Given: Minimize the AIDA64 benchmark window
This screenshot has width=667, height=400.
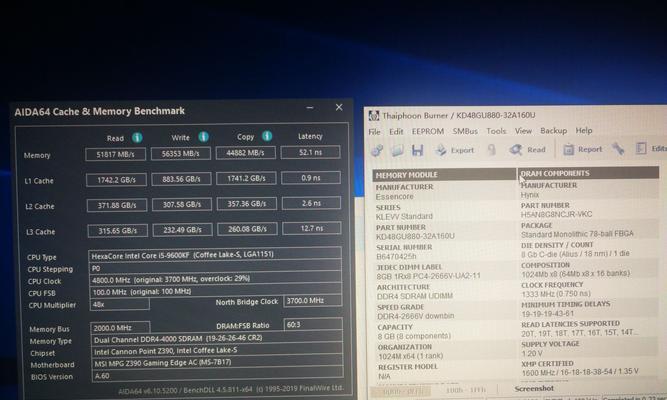Looking at the screenshot, I should pos(310,108).
